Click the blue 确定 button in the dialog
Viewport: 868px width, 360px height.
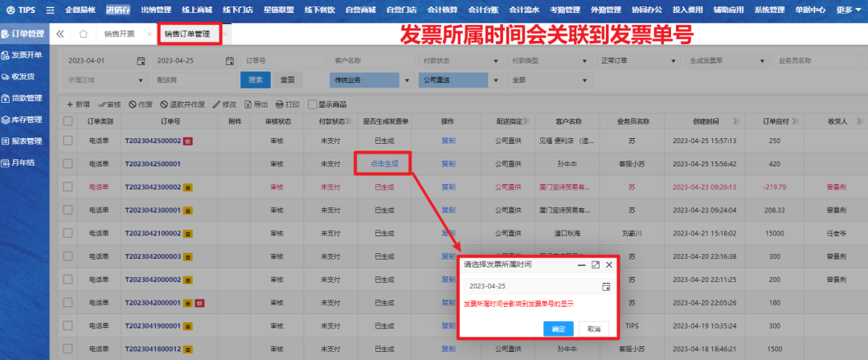click(x=559, y=329)
